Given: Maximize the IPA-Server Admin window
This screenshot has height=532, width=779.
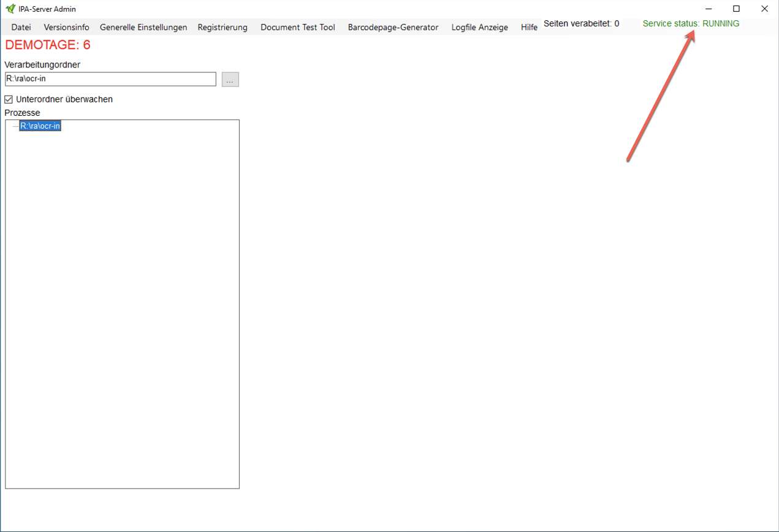Looking at the screenshot, I should 737,9.
